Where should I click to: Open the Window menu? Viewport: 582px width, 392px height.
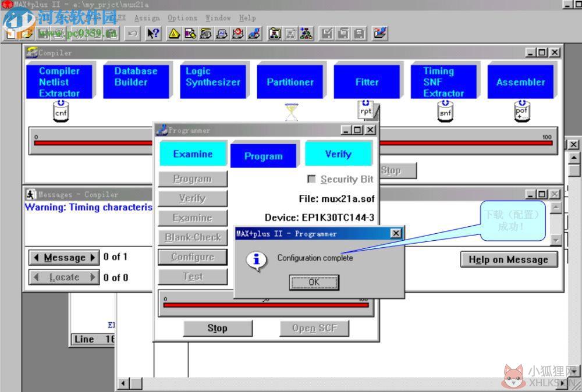coord(218,18)
